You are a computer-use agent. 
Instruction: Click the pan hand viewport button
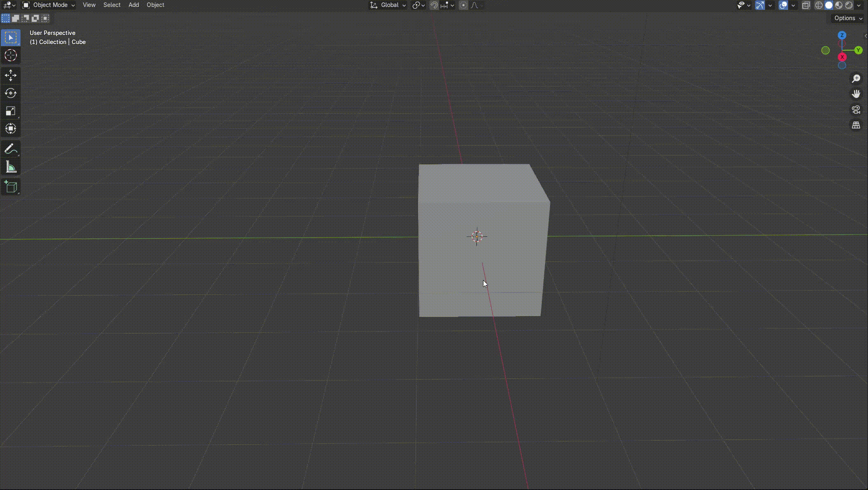(856, 94)
